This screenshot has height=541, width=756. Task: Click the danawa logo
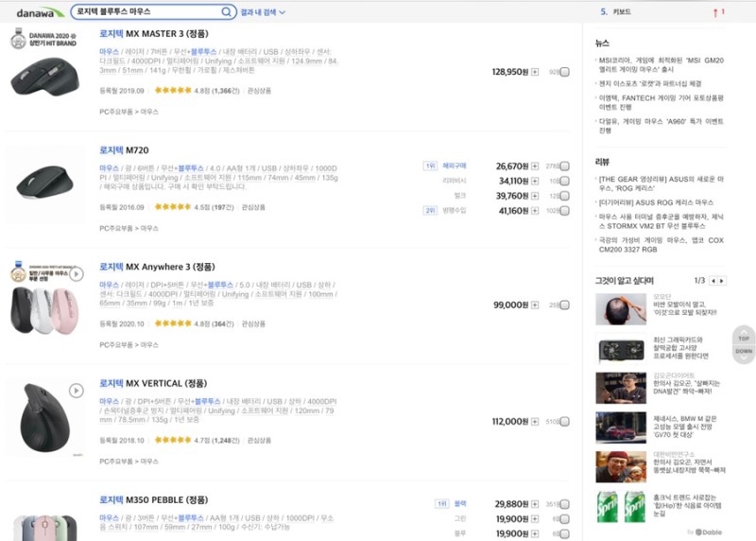(x=40, y=12)
